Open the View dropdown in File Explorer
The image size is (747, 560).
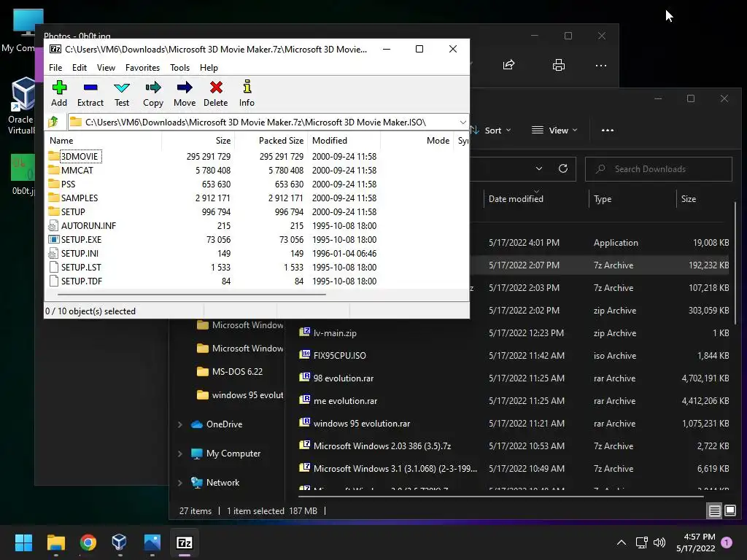[554, 130]
